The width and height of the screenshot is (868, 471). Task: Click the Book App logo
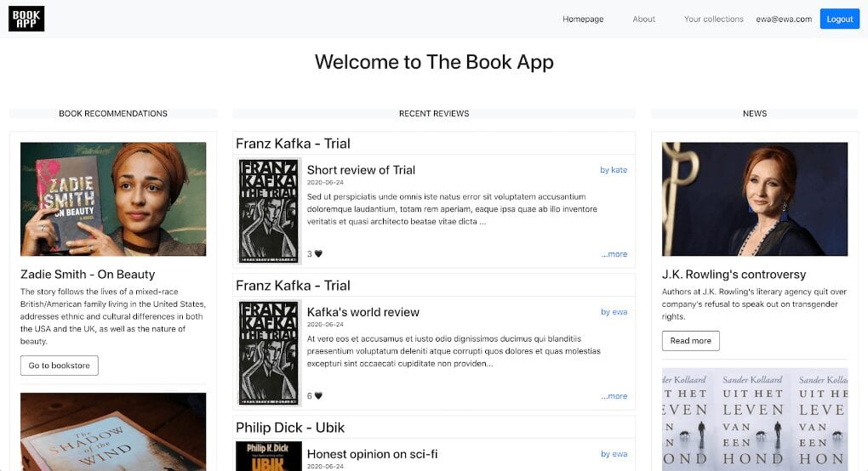point(26,19)
